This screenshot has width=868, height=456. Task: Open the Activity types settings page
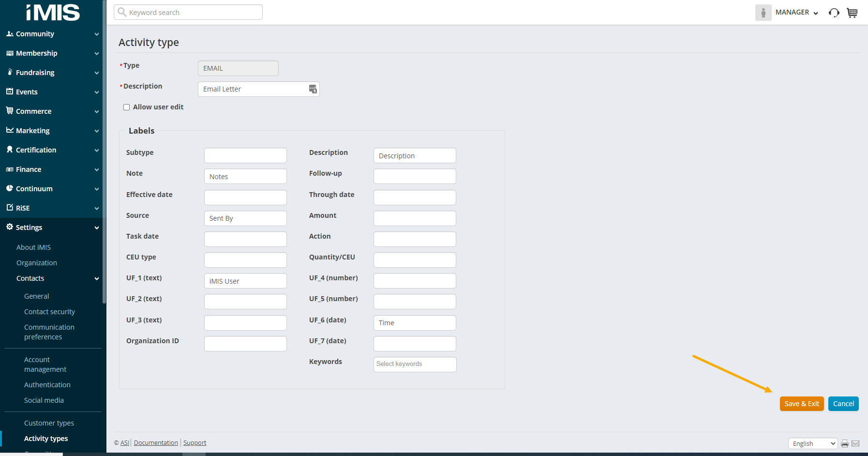coord(45,438)
